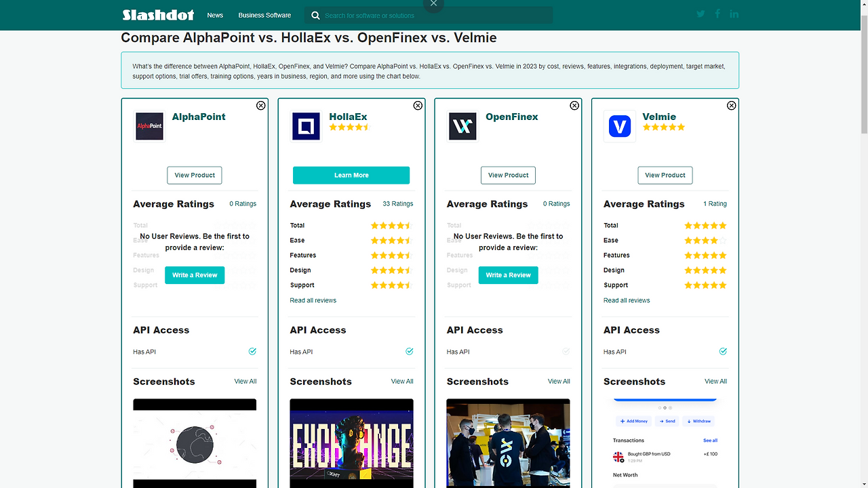Open the Velmie title link
The image size is (868, 488).
click(x=659, y=117)
